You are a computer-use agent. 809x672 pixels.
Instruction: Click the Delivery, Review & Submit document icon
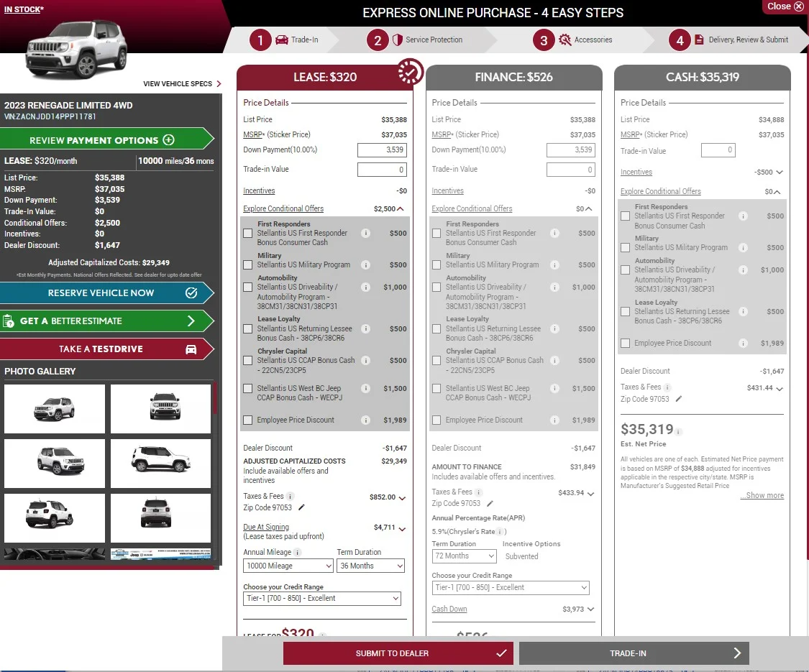point(699,40)
